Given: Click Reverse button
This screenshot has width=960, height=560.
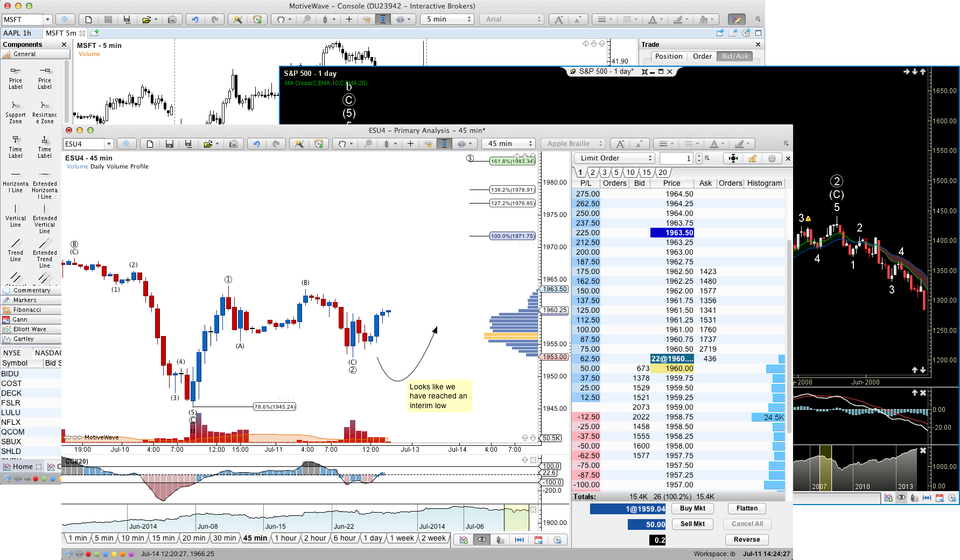Looking at the screenshot, I should coord(747,540).
